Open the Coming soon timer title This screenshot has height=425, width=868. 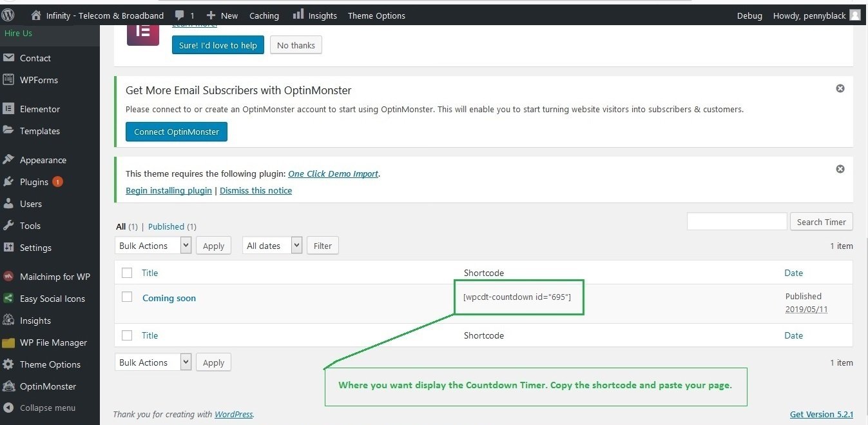pyautogui.click(x=169, y=298)
